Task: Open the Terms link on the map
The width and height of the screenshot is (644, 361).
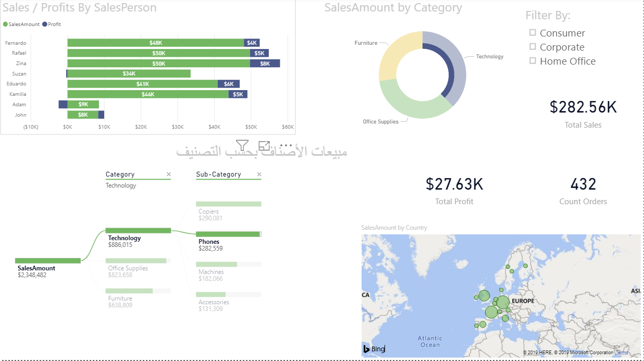Action: point(622,353)
